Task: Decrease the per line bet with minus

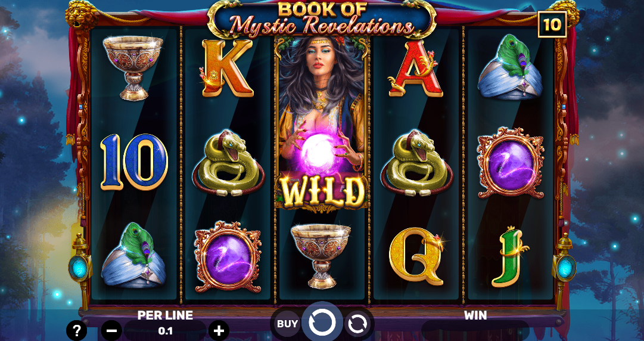Action: pos(111,330)
